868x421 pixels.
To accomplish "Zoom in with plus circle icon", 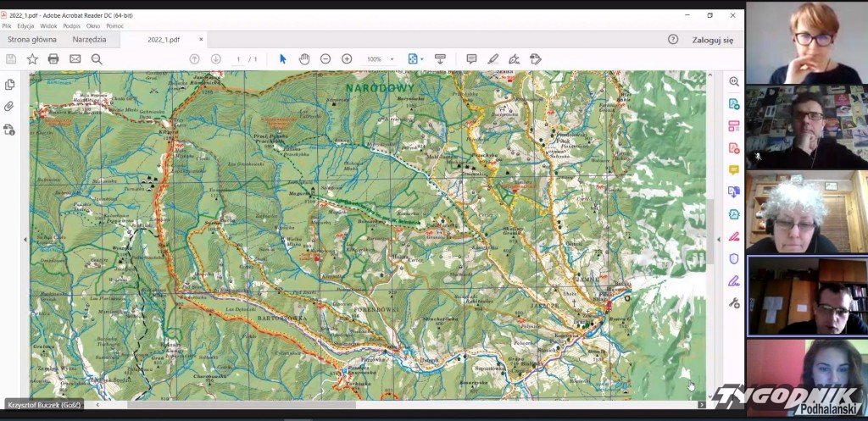I will (347, 59).
